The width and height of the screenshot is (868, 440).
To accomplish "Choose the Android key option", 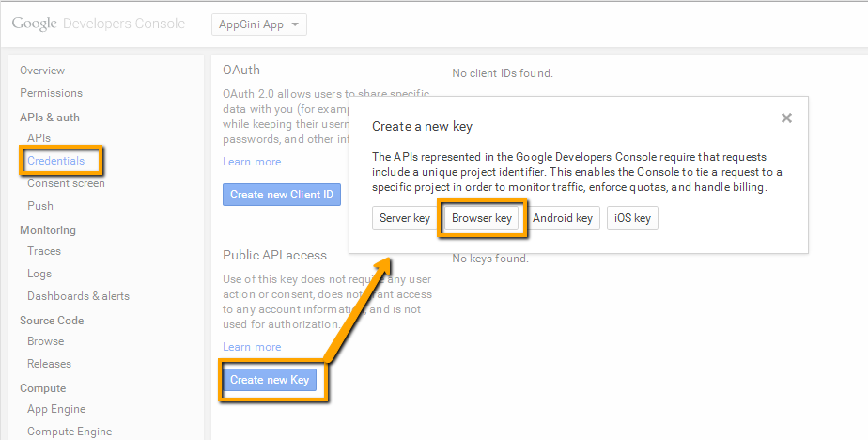I will pyautogui.click(x=563, y=218).
